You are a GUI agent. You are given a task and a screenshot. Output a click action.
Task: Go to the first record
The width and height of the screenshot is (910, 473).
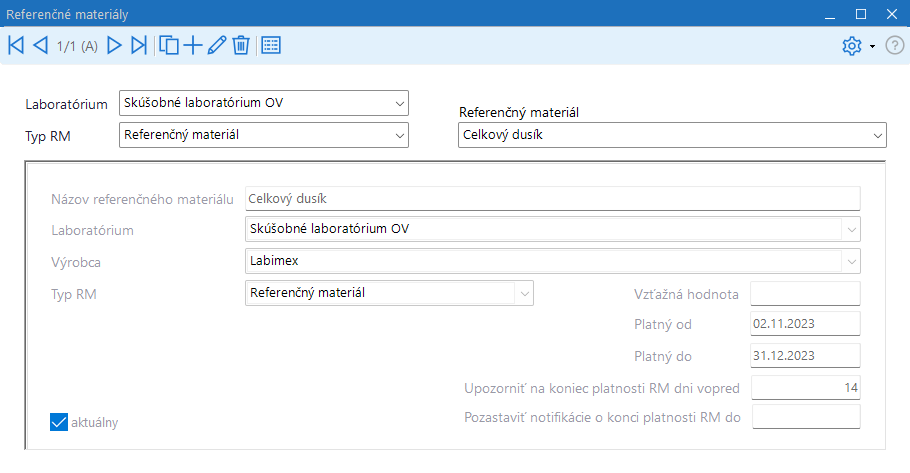pyautogui.click(x=16, y=45)
